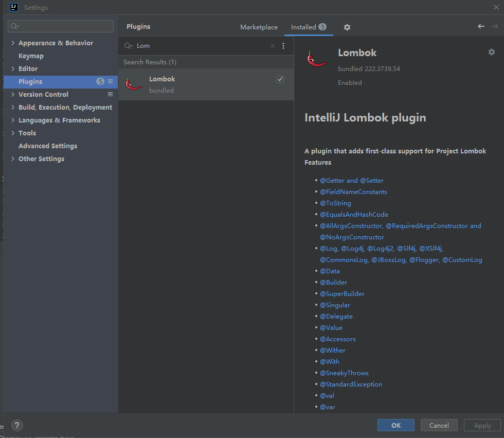This screenshot has width=504, height=438.
Task: Click the Plugins updates badge in sidebar
Action: point(100,82)
